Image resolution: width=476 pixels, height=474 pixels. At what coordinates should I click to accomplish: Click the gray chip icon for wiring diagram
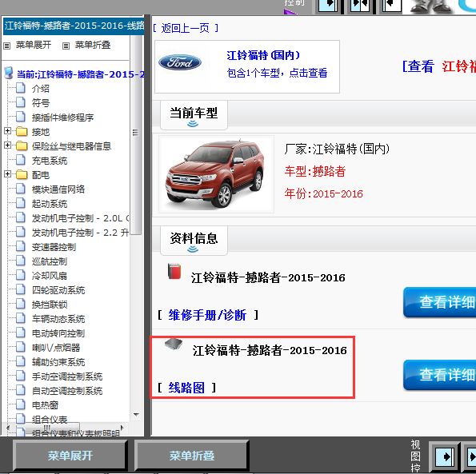click(x=174, y=344)
